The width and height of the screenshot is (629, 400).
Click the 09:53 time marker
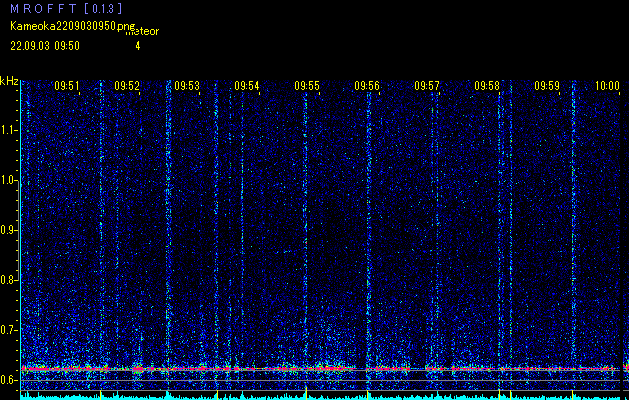point(187,86)
